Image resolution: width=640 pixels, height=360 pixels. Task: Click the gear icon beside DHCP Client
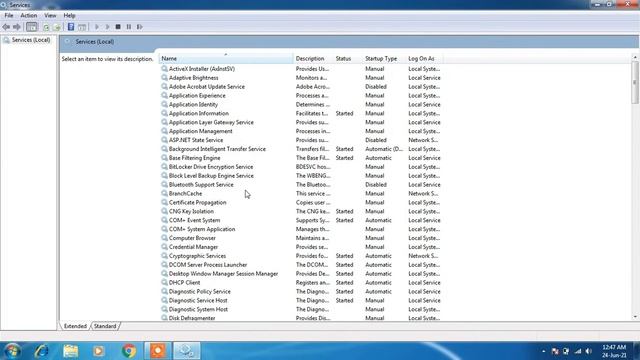click(164, 282)
